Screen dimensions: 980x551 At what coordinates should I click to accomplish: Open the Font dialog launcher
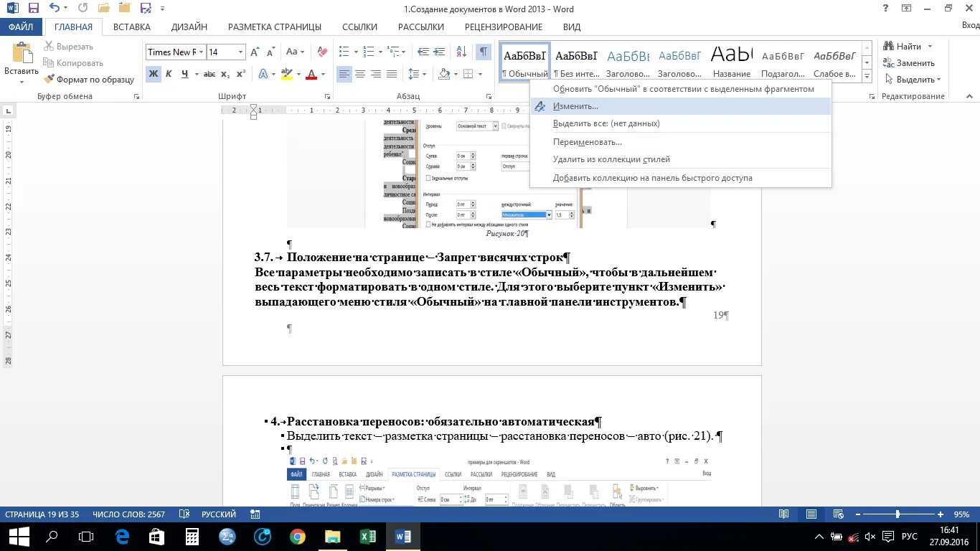327,96
